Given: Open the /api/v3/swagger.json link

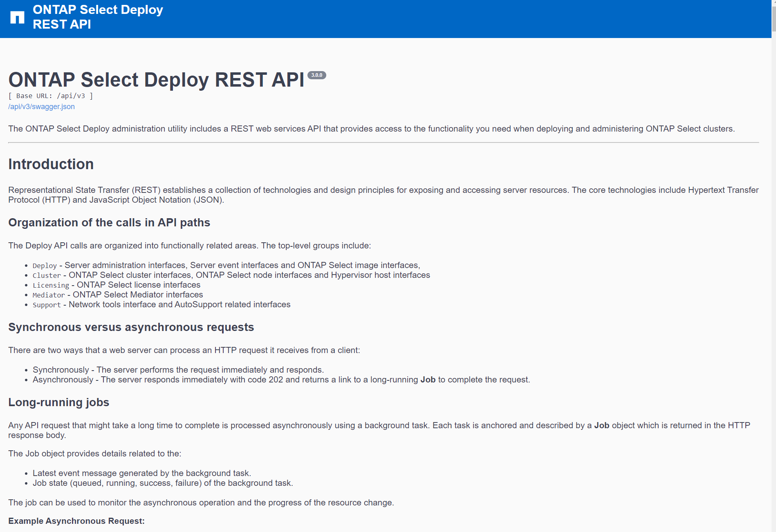Looking at the screenshot, I should (x=41, y=107).
